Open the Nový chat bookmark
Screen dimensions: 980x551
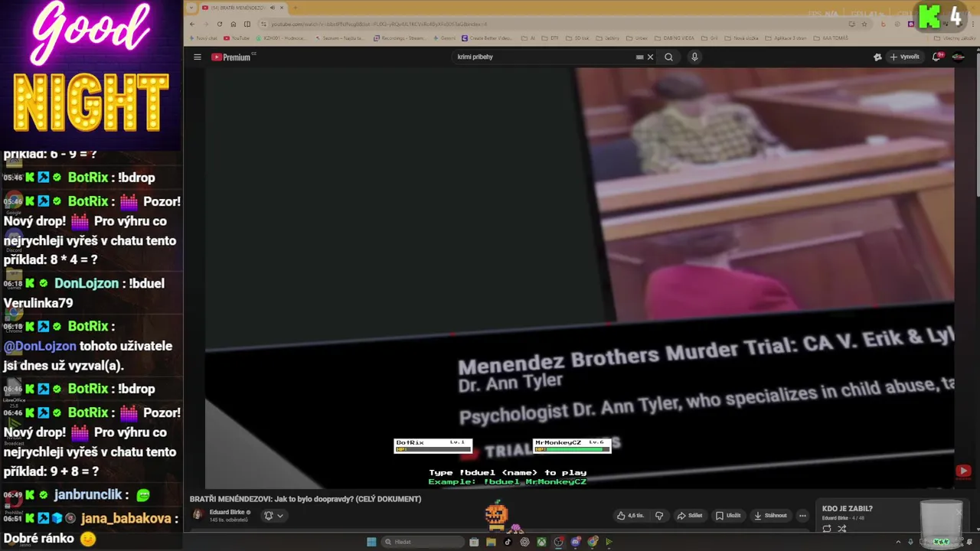[203, 37]
